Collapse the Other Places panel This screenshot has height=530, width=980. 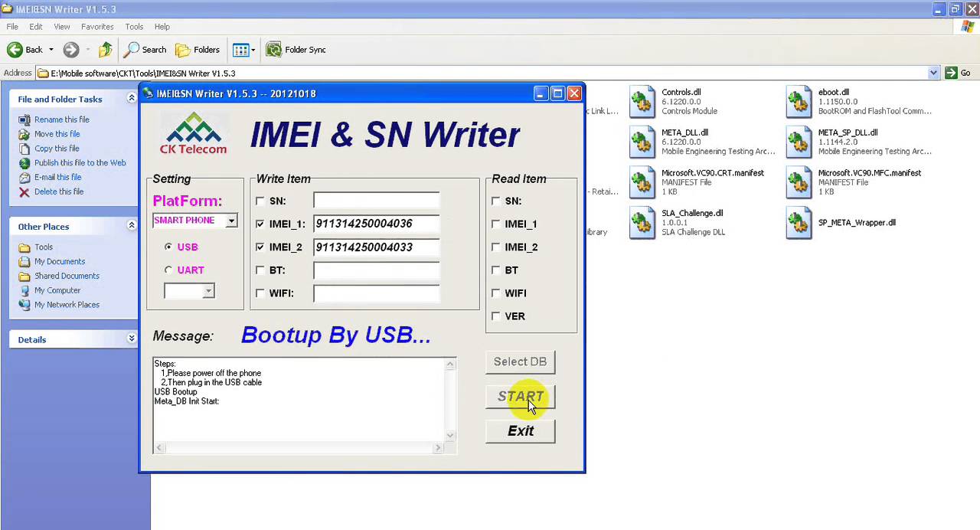pos(132,226)
